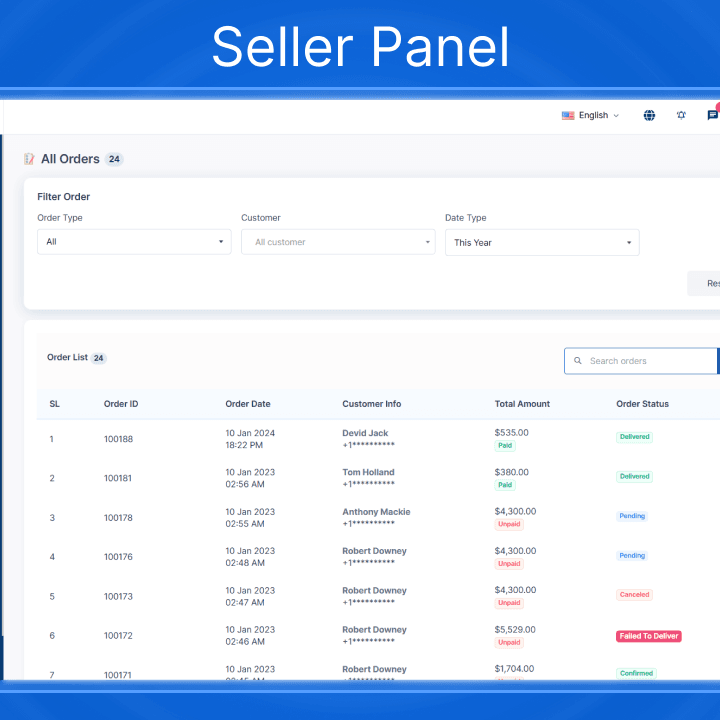This screenshot has height=720, width=720.
Task: Click the US flag icon
Action: coord(568,115)
